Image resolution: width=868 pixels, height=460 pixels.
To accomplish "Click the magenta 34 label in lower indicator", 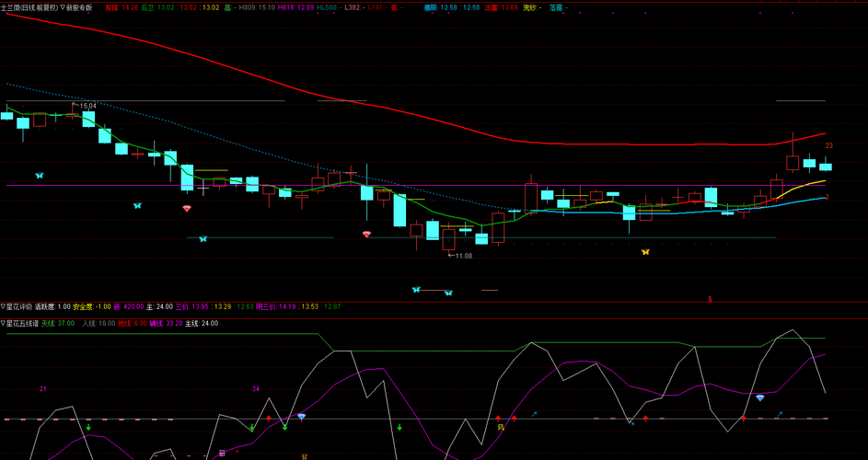I will (256, 388).
